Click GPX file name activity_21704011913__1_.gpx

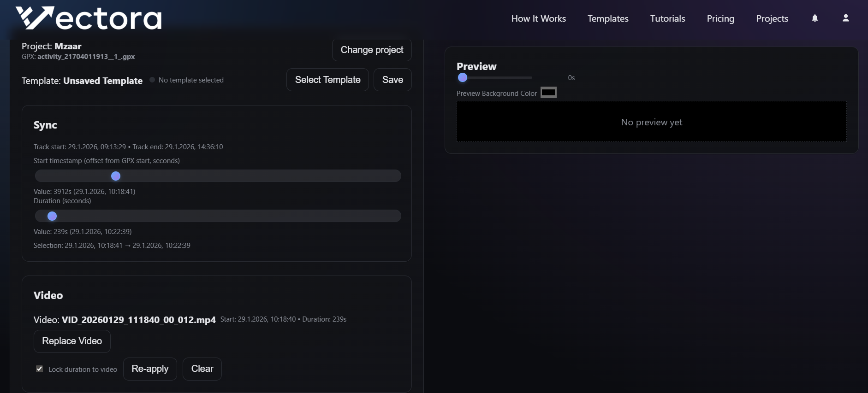tap(86, 57)
